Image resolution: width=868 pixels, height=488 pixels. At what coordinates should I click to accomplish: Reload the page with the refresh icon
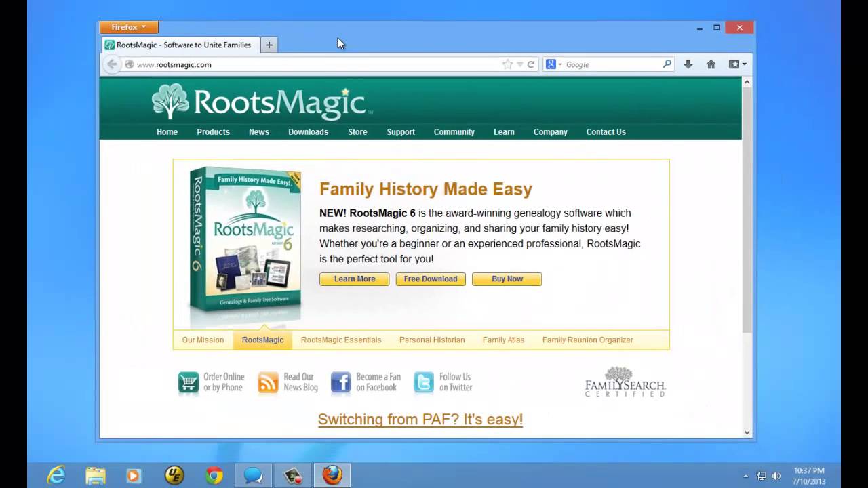pyautogui.click(x=531, y=64)
